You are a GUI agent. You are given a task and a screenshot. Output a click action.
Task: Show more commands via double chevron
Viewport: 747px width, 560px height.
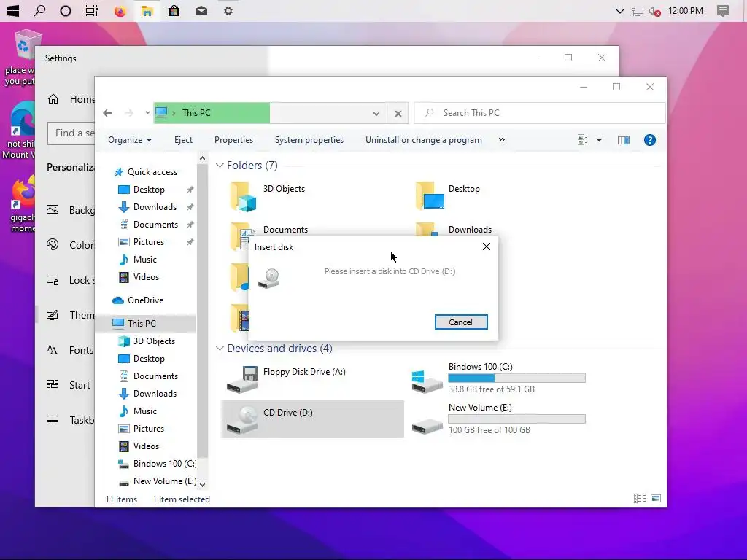[x=501, y=140]
